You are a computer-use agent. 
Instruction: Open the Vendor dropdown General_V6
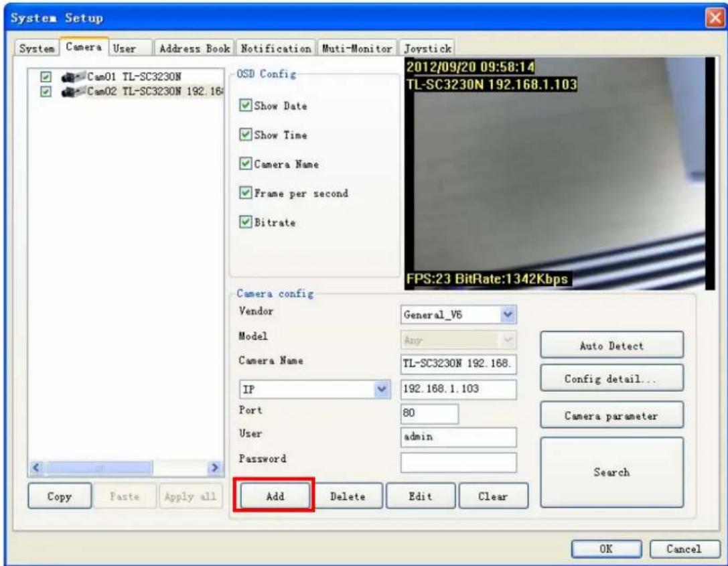pyautogui.click(x=458, y=315)
